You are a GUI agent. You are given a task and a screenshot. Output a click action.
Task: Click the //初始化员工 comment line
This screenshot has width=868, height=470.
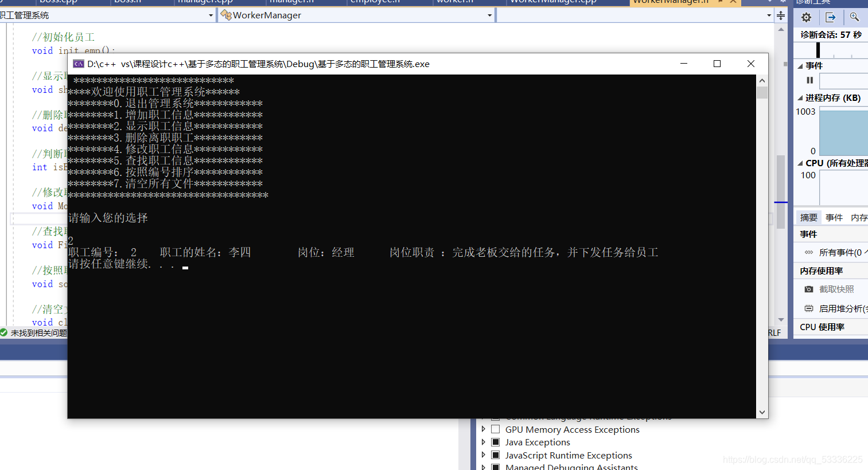[63, 37]
